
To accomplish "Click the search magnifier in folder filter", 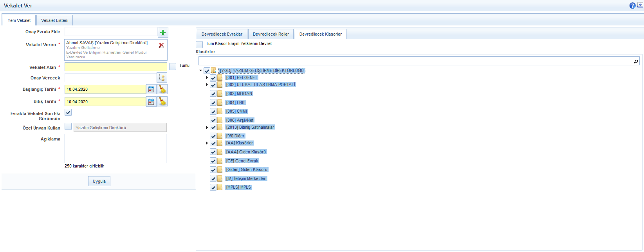I will tap(636, 61).
